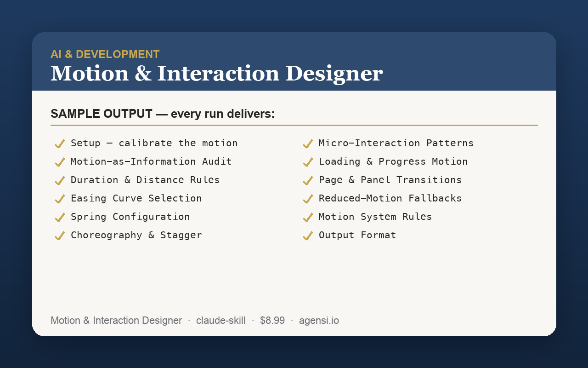Click the 'SAMPLE OUTPUT — every run delivers:' heading
Image resolution: width=588 pixels, height=368 pixels.
coord(163,114)
